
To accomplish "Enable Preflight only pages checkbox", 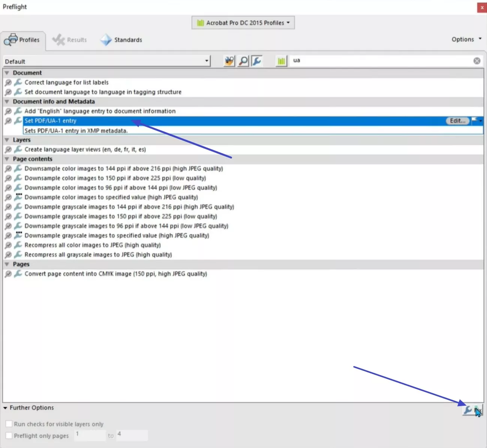I will click(x=9, y=436).
